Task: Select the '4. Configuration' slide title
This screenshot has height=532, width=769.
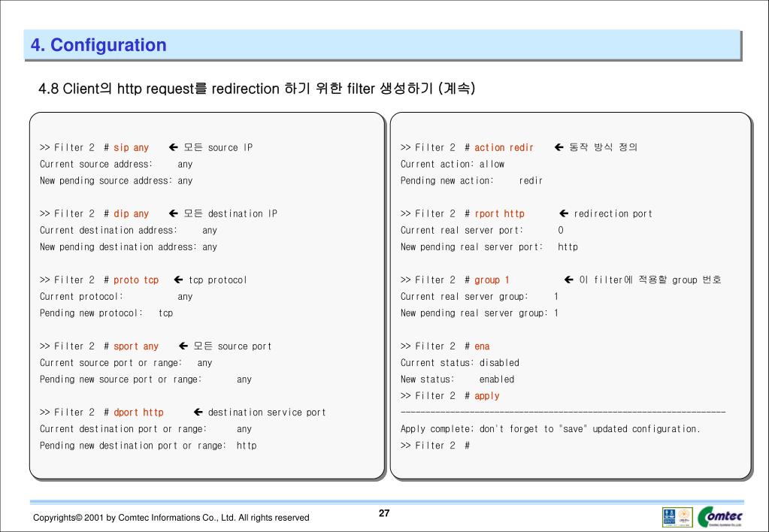Action: coord(98,45)
